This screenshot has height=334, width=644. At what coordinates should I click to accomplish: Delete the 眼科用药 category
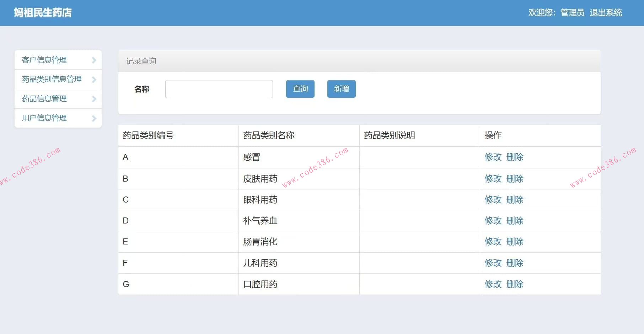515,200
